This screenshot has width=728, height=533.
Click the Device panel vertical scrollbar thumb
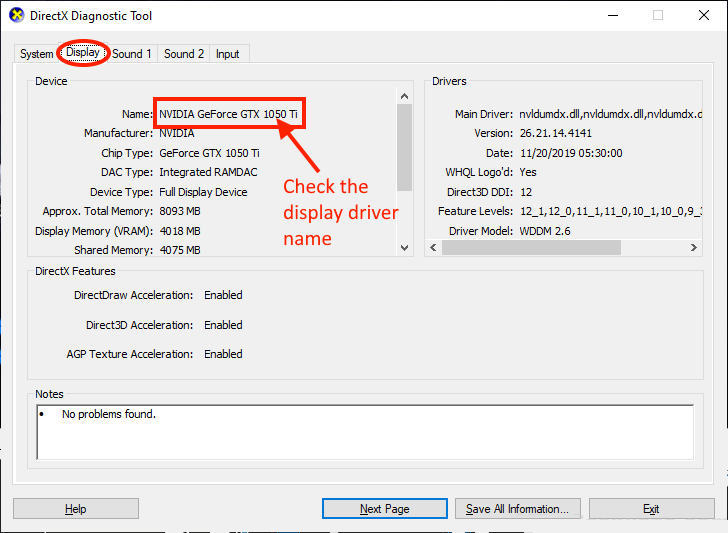404,147
